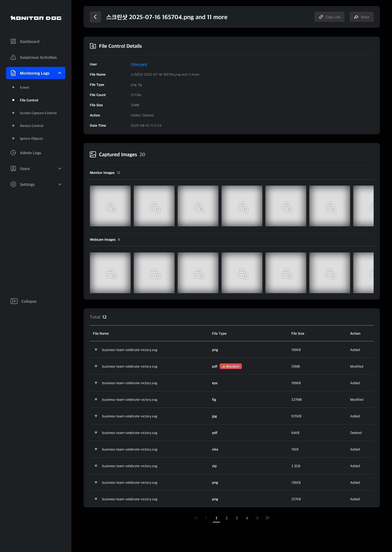This screenshot has height=552, width=392.
Task: Click the Monitor Dog logo
Action: click(x=36, y=18)
